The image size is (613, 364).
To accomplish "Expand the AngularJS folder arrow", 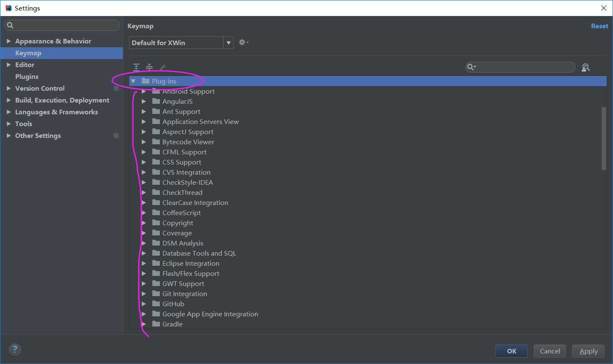I will pos(144,101).
